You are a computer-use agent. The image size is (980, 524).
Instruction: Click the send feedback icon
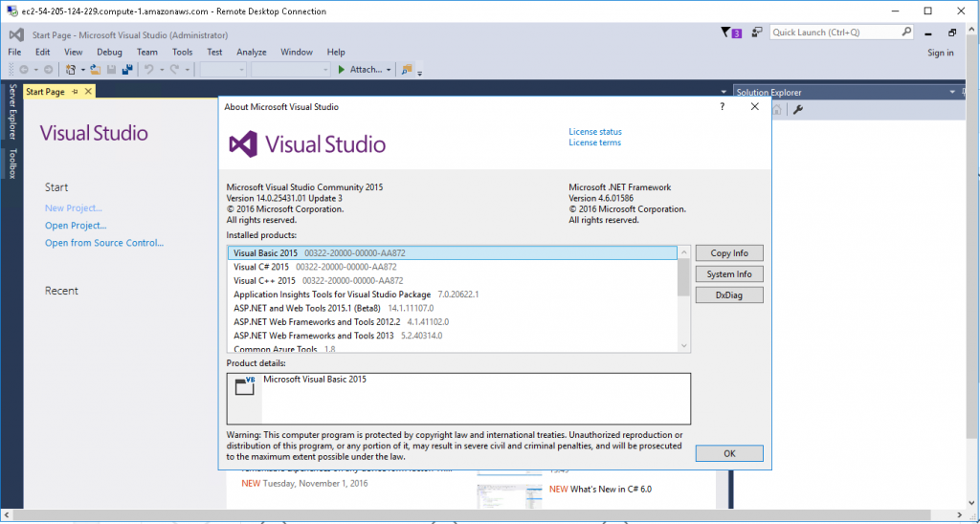pyautogui.click(x=756, y=33)
